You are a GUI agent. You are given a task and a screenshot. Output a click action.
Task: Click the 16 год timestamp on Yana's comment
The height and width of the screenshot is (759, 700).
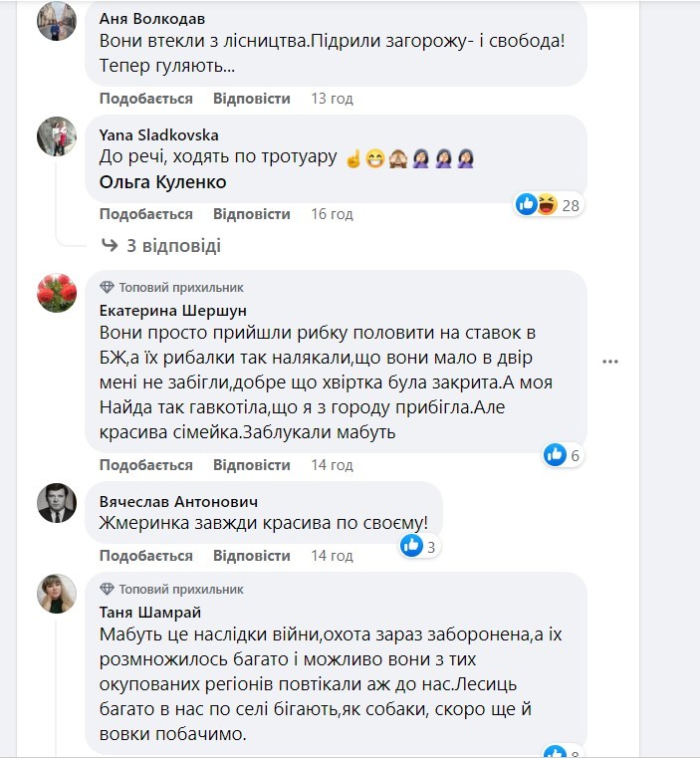click(332, 214)
